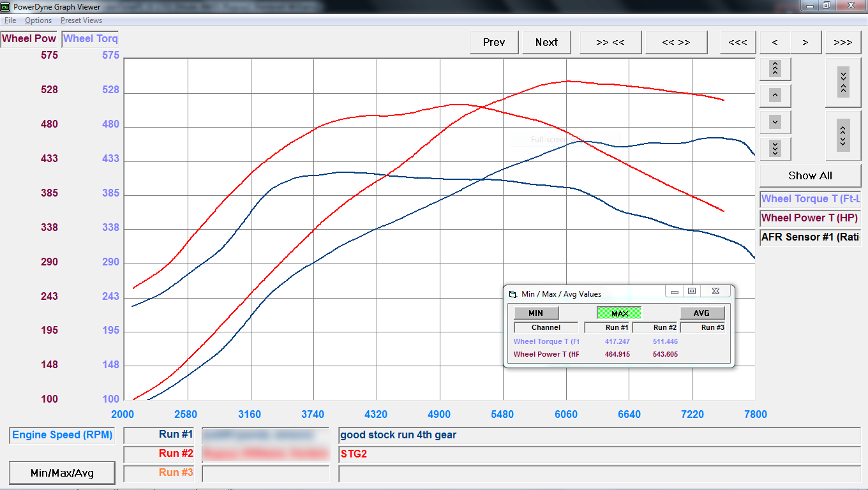Click the triple down-chevron scroll button
Screen dimensions: 868x490
tap(775, 148)
